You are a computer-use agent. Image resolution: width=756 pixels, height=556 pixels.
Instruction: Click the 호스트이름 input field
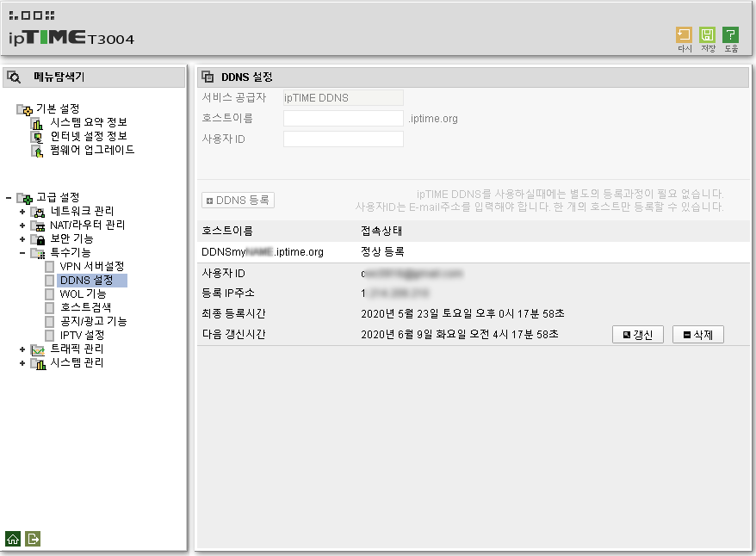click(x=344, y=119)
